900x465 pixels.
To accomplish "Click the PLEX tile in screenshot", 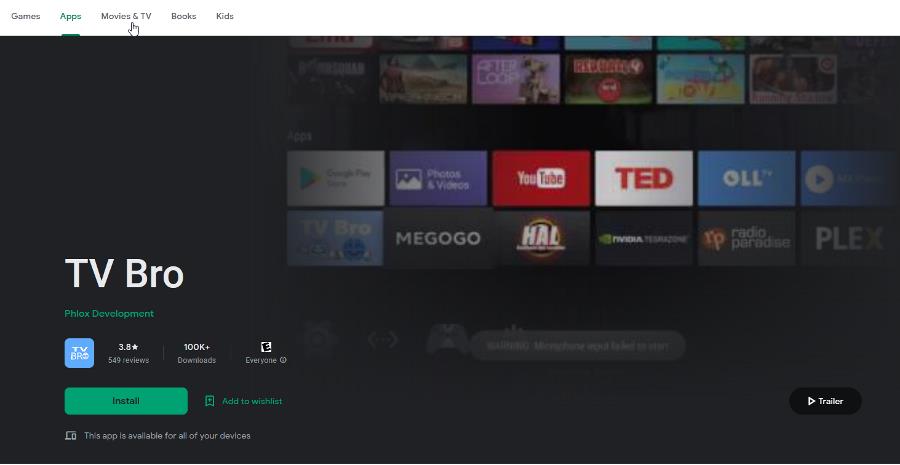I will click(849, 238).
